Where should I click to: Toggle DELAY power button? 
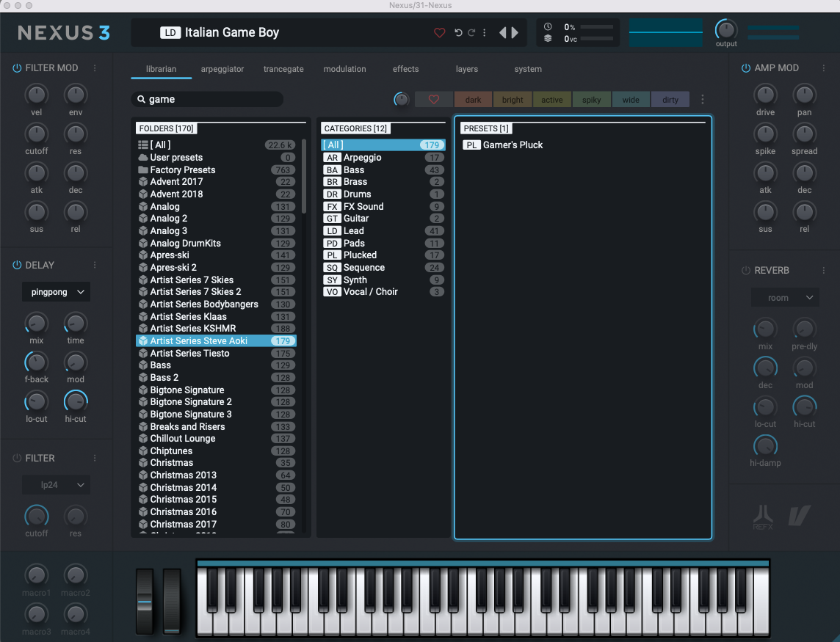click(17, 265)
